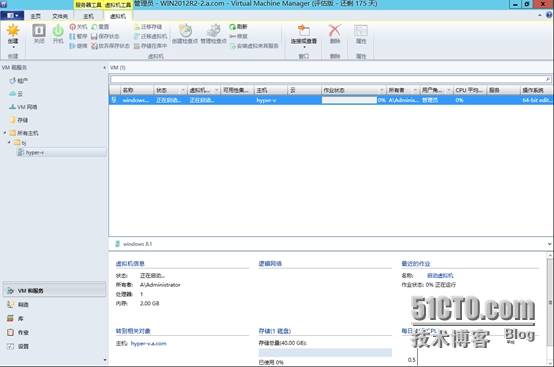Open the 连接或查看 (Connect or View) icon menu

click(x=303, y=35)
